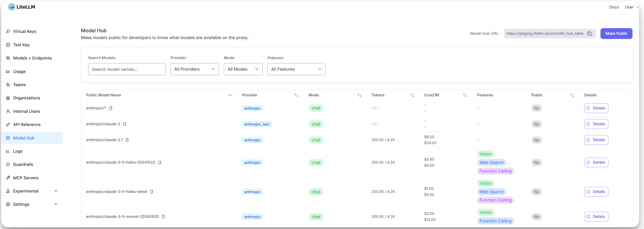Go to Models + Endpoints page
The image size is (644, 229).
(32, 58)
